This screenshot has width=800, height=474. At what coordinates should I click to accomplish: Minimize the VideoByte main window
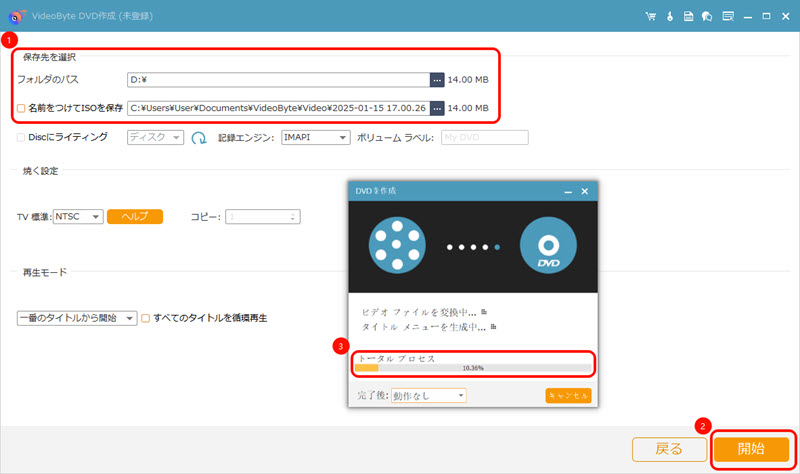pyautogui.click(x=747, y=16)
